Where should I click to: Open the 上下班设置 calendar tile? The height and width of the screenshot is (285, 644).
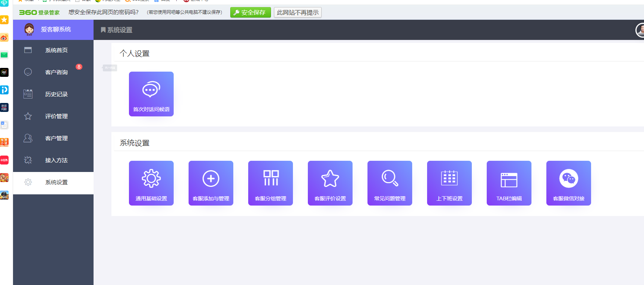click(x=449, y=183)
